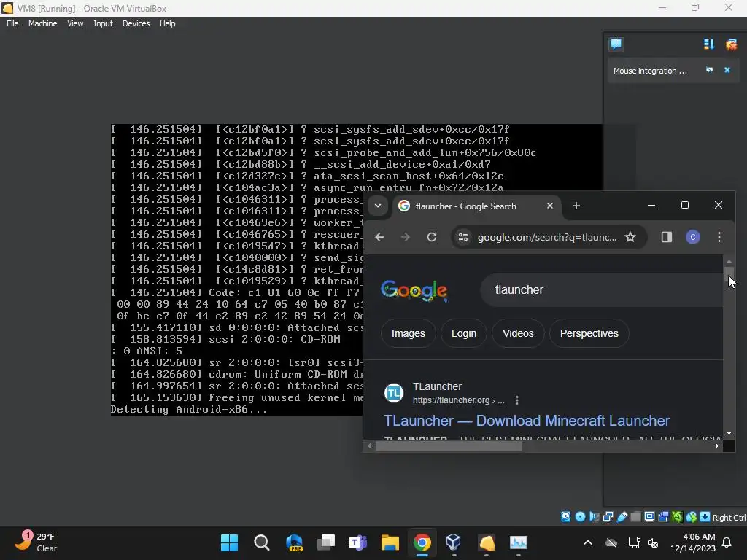Close the tlauncher Google Search tab
This screenshot has width=747, height=560.
point(550,206)
